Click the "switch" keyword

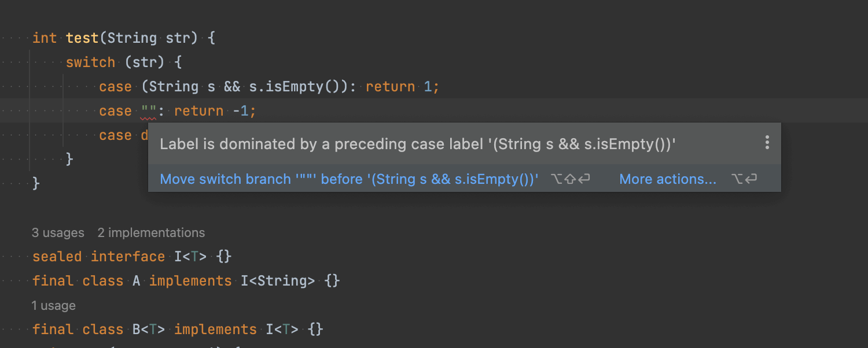point(90,62)
